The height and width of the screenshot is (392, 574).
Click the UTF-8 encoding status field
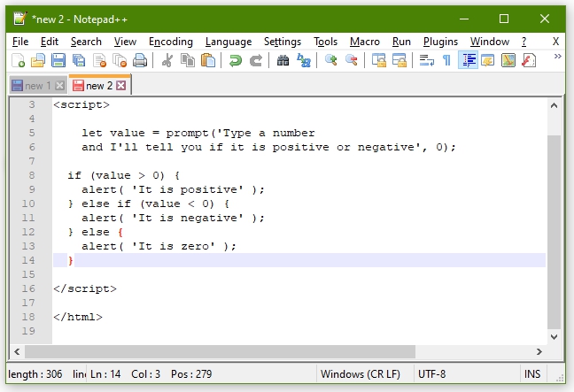pyautogui.click(x=432, y=374)
